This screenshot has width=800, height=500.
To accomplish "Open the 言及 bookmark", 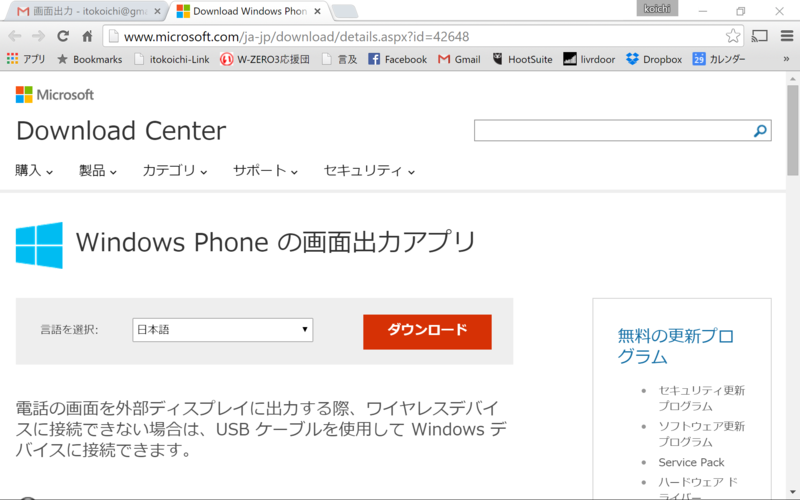I will coord(340,59).
